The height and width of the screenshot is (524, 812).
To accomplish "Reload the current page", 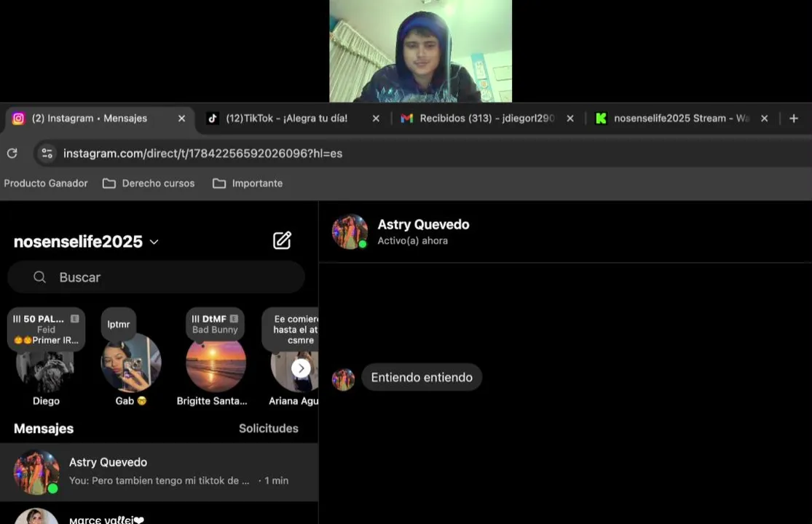I will [12, 153].
